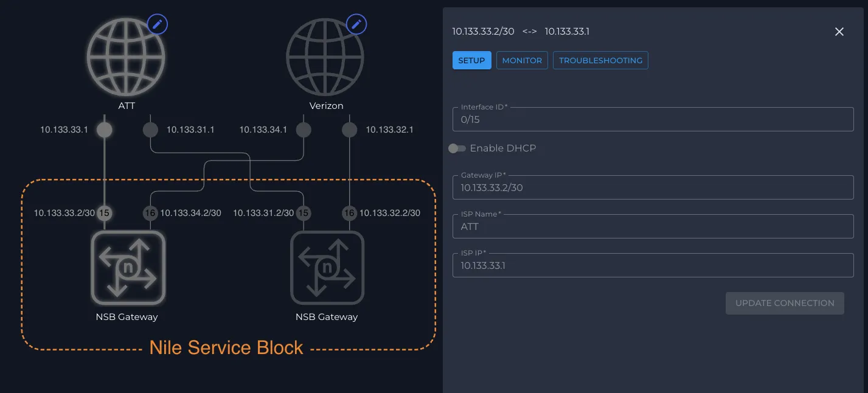Click into the Gateway IP field
Image resolution: width=868 pixels, height=393 pixels.
point(653,187)
